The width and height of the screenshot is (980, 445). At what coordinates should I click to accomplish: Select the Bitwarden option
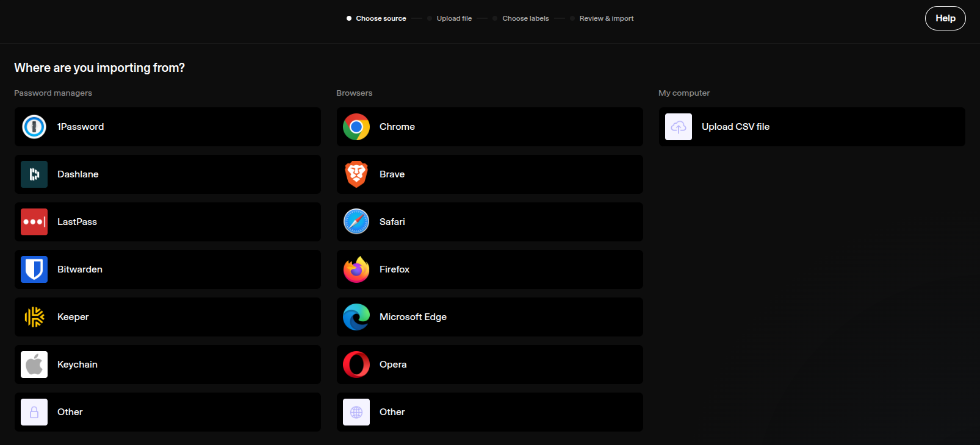pos(168,269)
